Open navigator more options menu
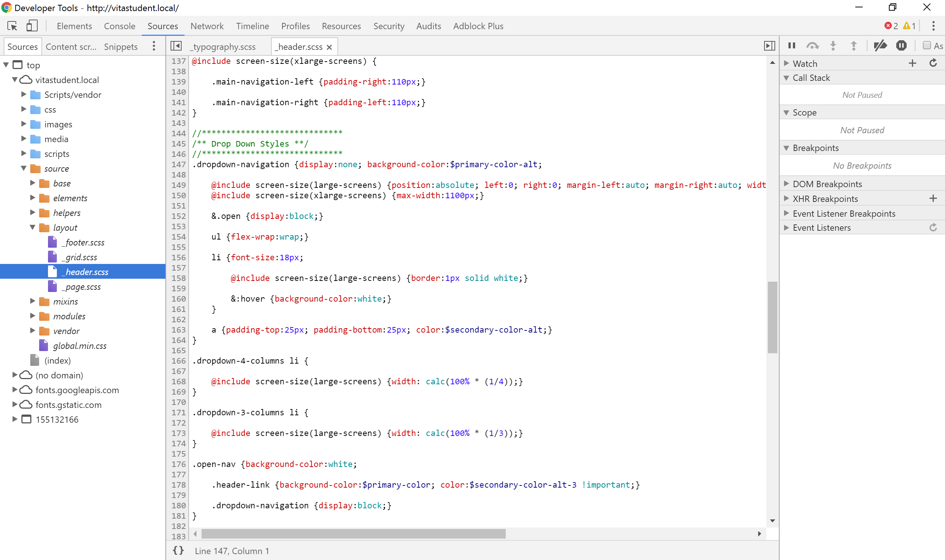945x560 pixels. pos(154,47)
